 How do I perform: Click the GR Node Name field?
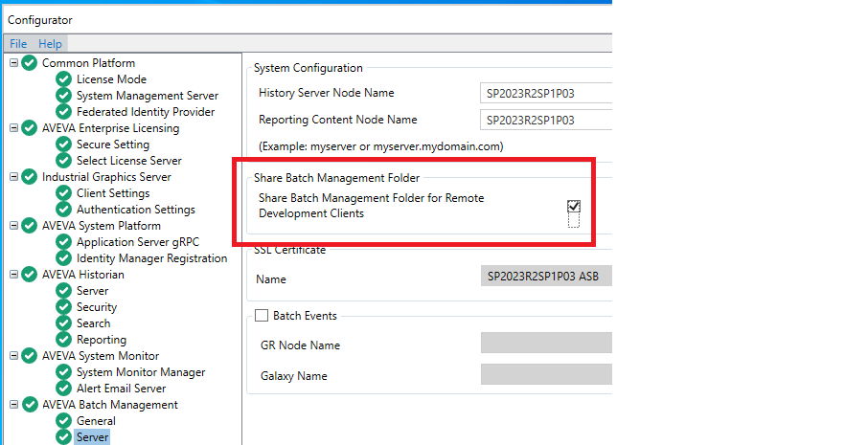546,343
